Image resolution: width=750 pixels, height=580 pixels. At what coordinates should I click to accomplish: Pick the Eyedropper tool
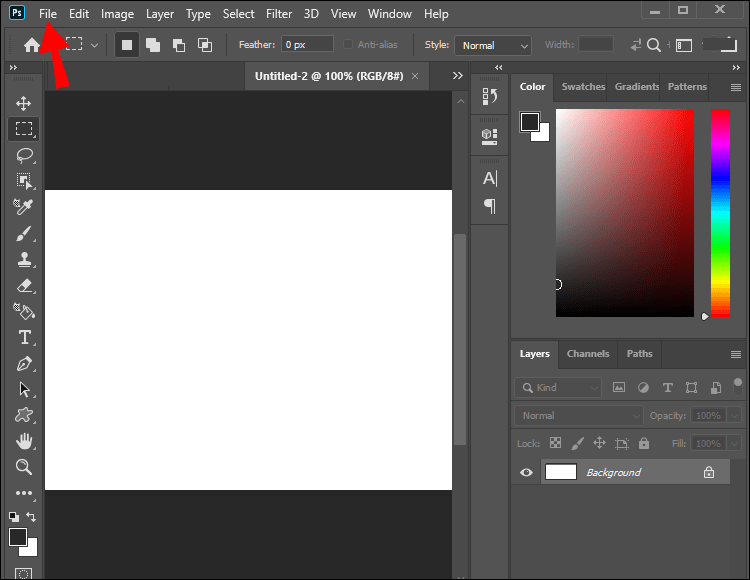[23, 207]
